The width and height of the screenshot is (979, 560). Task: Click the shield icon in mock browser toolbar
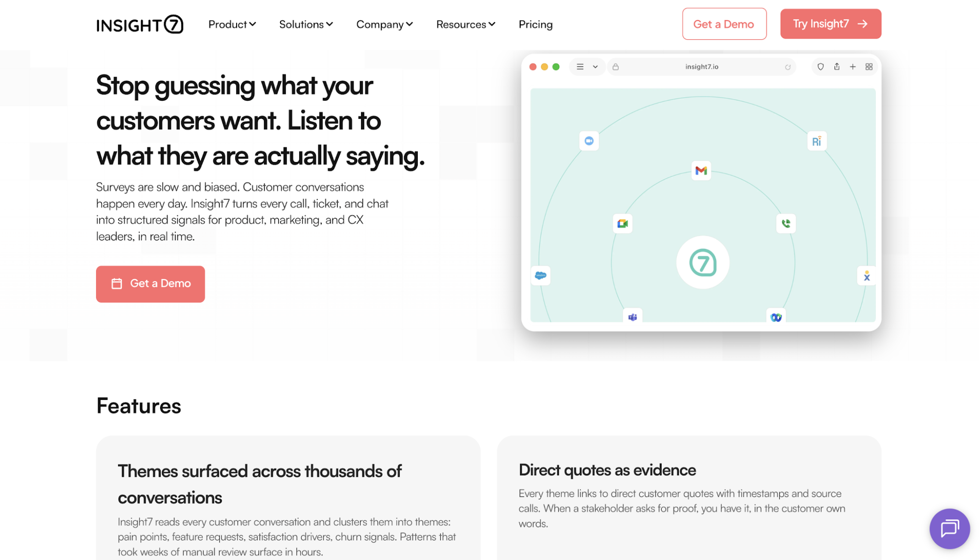820,67
